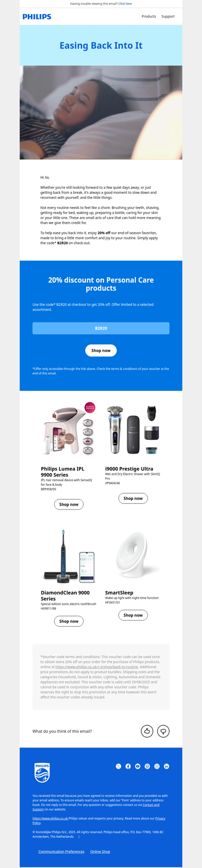Shop now for SmartSleep wake-up light
202x868 pixels.
click(x=133, y=615)
